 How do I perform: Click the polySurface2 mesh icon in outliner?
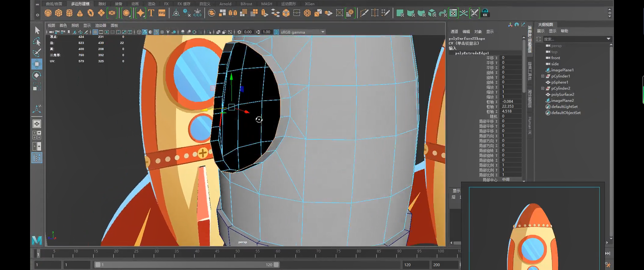(x=548, y=95)
